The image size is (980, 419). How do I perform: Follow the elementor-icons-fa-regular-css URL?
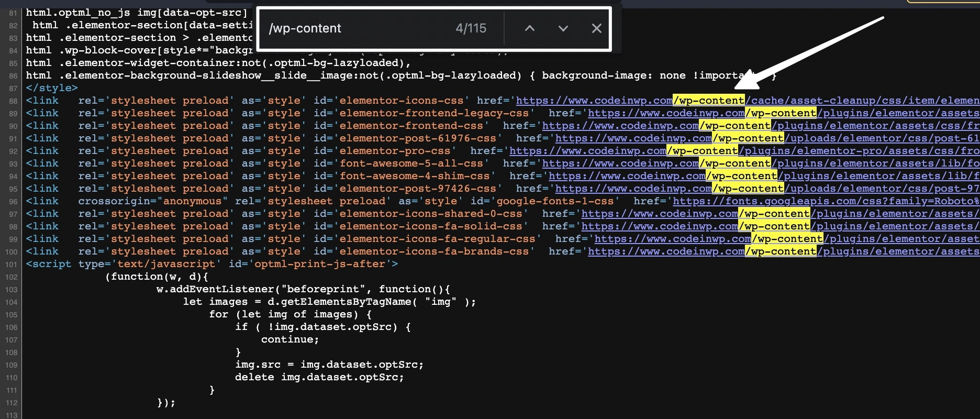[x=673, y=239]
